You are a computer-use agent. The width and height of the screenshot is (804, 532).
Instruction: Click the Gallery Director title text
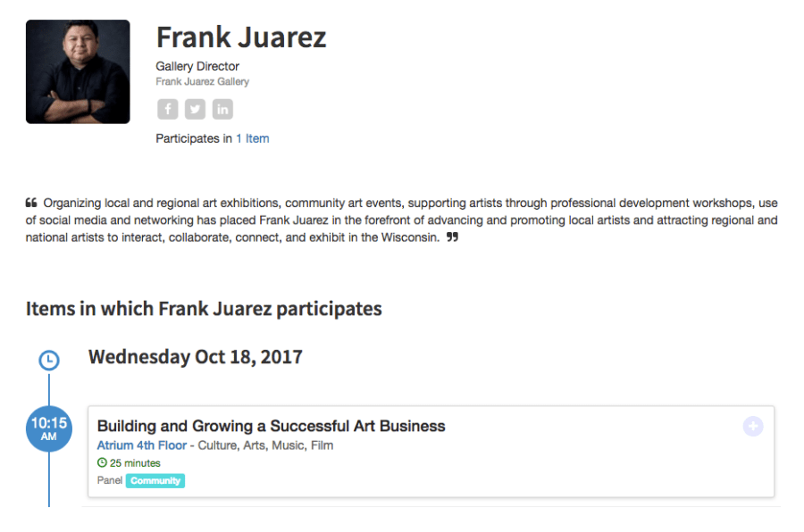point(197,66)
